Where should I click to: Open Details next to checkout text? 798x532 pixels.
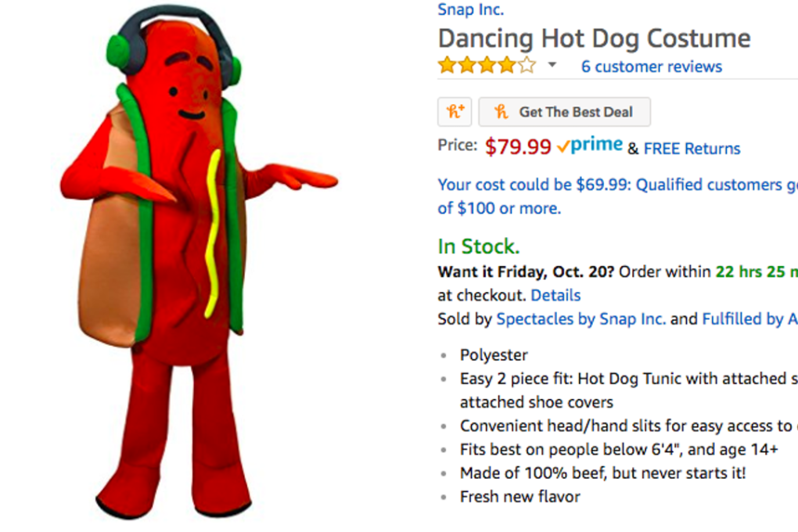tap(556, 295)
